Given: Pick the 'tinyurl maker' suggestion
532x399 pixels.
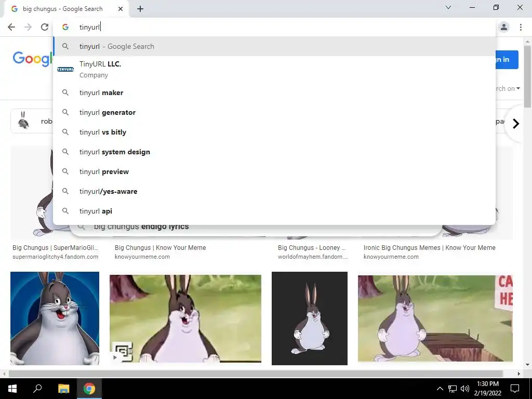Looking at the screenshot, I should click(x=274, y=92).
